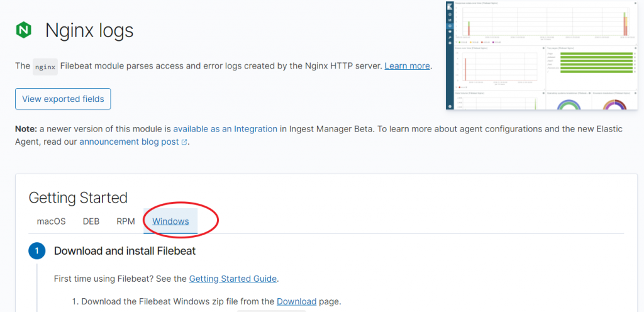
Task: Open the announcement blog post link
Action: tap(129, 142)
